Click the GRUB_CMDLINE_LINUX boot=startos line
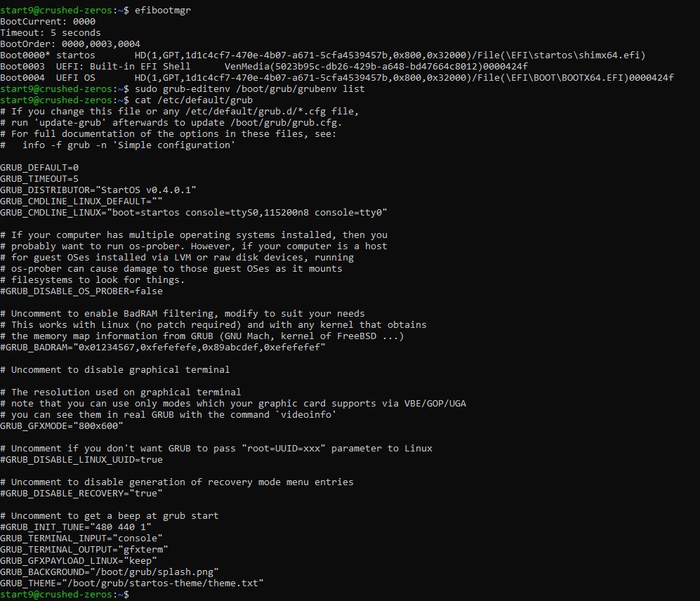The width and height of the screenshot is (700, 601). pos(193,213)
